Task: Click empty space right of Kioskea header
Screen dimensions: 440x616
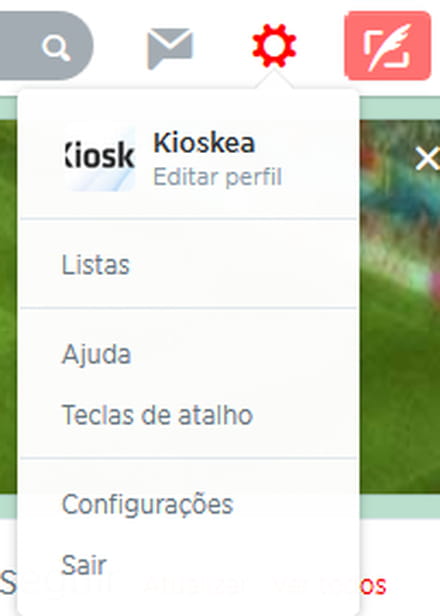Action: click(x=318, y=159)
